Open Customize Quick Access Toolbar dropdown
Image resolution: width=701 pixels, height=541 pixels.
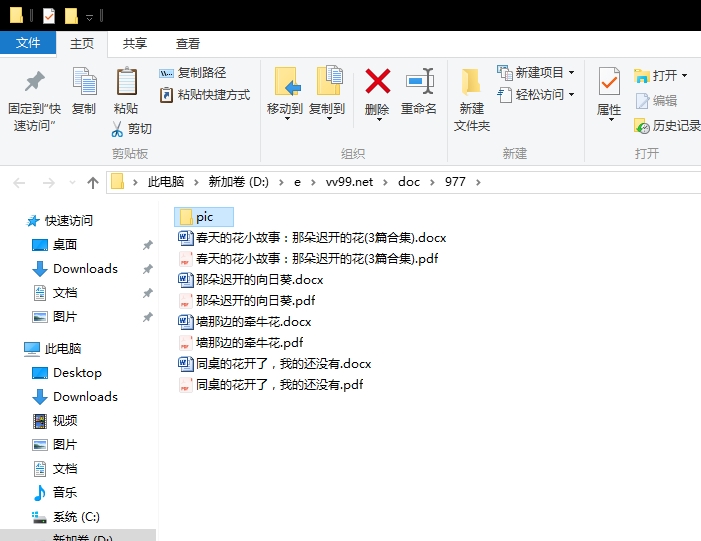[89, 17]
